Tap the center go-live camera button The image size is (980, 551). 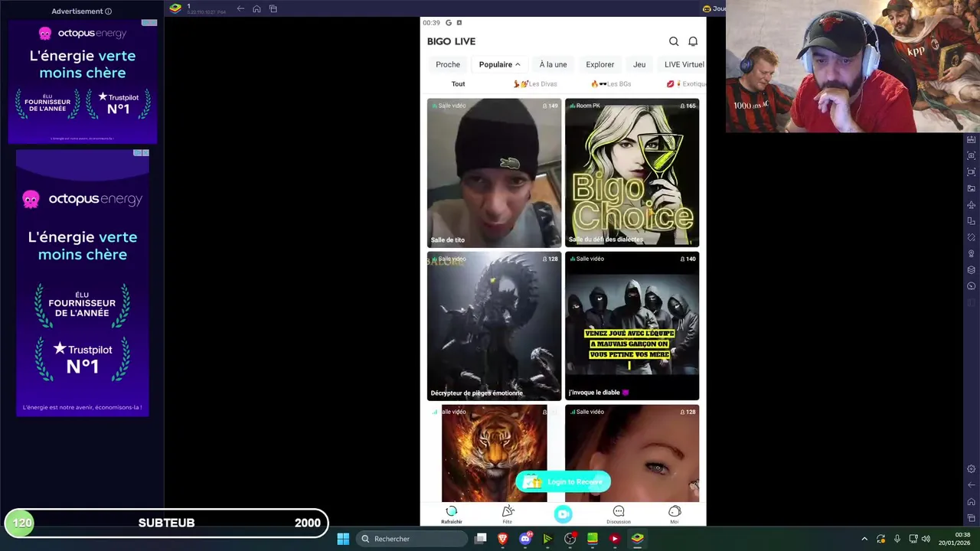pyautogui.click(x=563, y=514)
